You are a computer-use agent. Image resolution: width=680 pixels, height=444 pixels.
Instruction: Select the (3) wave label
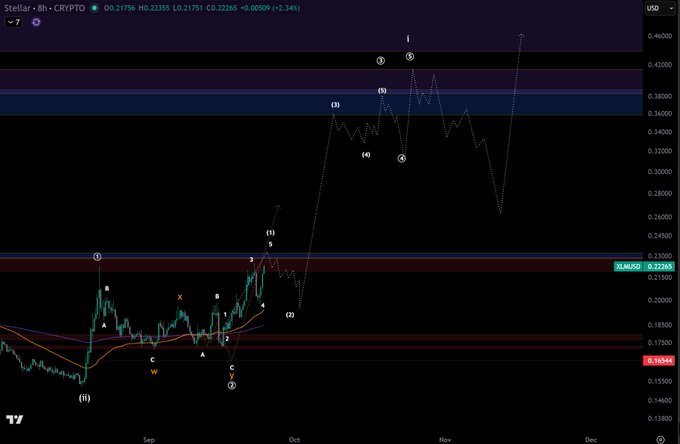click(x=335, y=105)
